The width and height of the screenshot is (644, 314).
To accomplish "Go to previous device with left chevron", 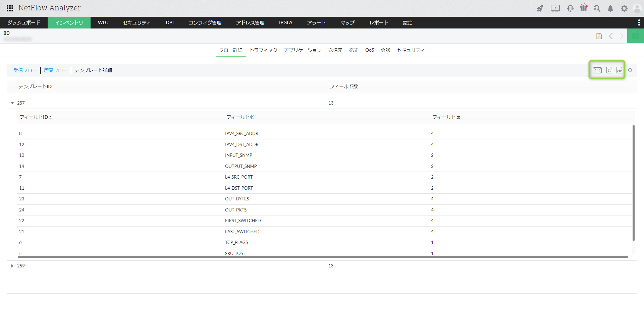I will 611,36.
